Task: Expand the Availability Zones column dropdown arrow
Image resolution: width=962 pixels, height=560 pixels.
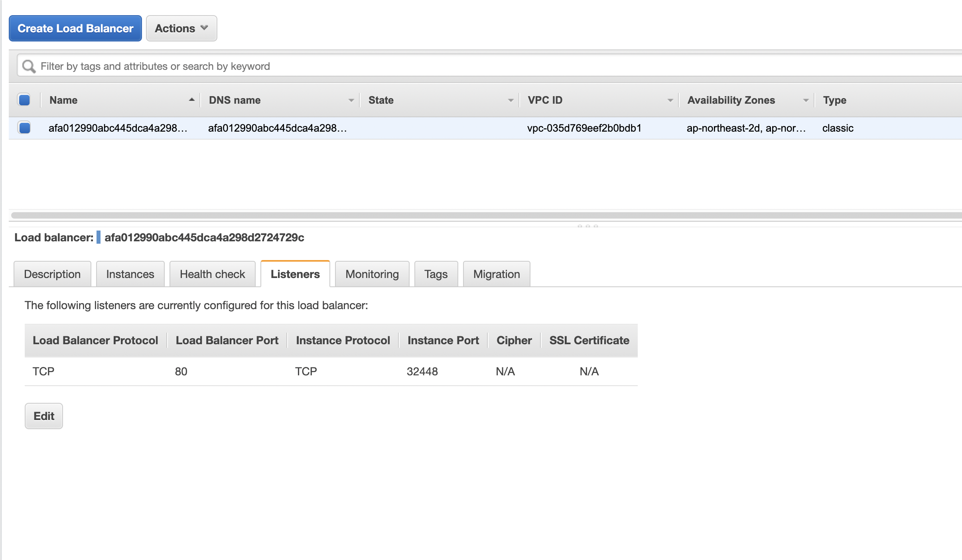Action: 806,100
